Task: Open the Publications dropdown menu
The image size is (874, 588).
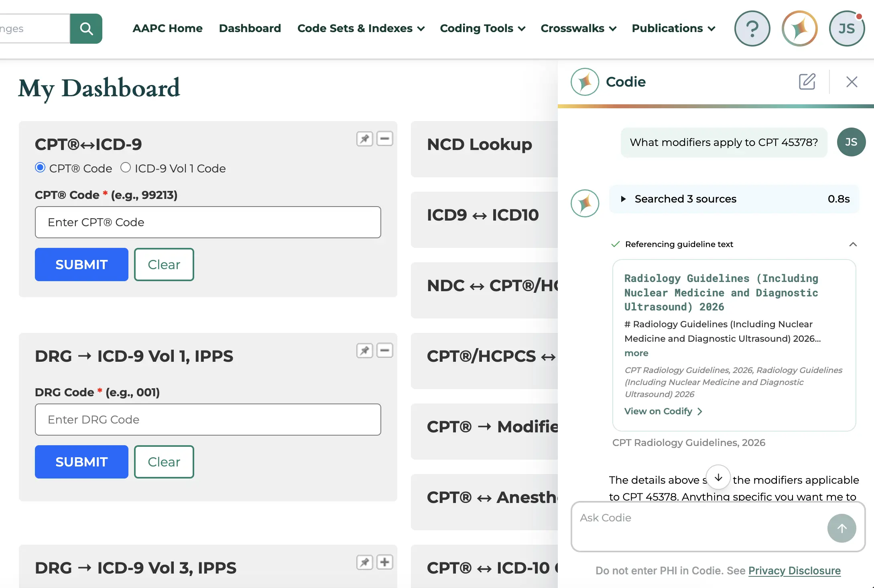Action: pyautogui.click(x=673, y=28)
